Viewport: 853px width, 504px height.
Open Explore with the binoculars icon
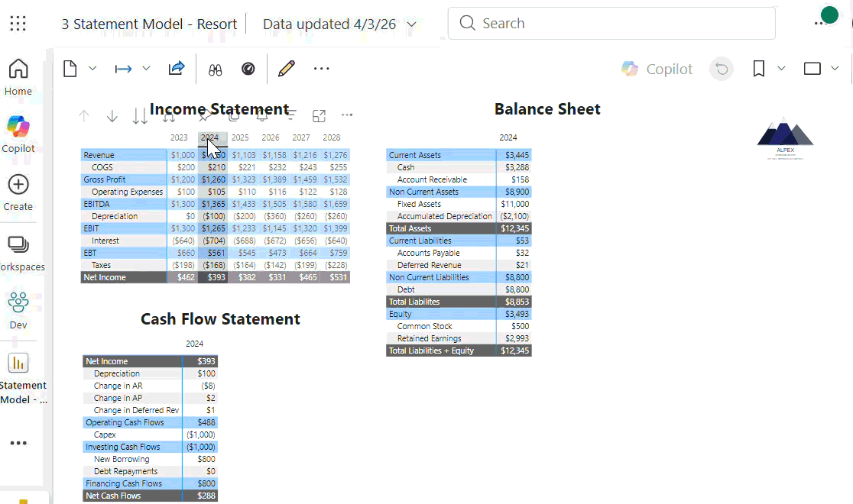tap(216, 69)
